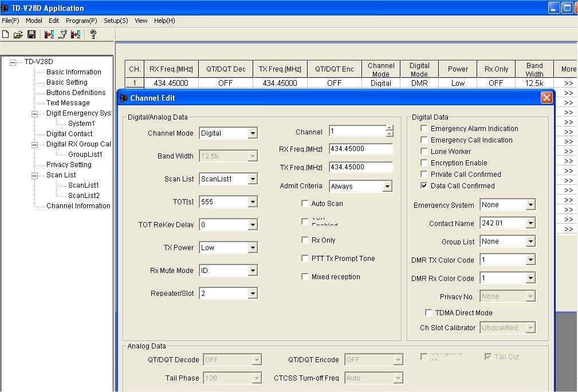Tick the Rx Only checkbox in Channel Edit
Screen dimensions: 578x392
tap(305, 240)
